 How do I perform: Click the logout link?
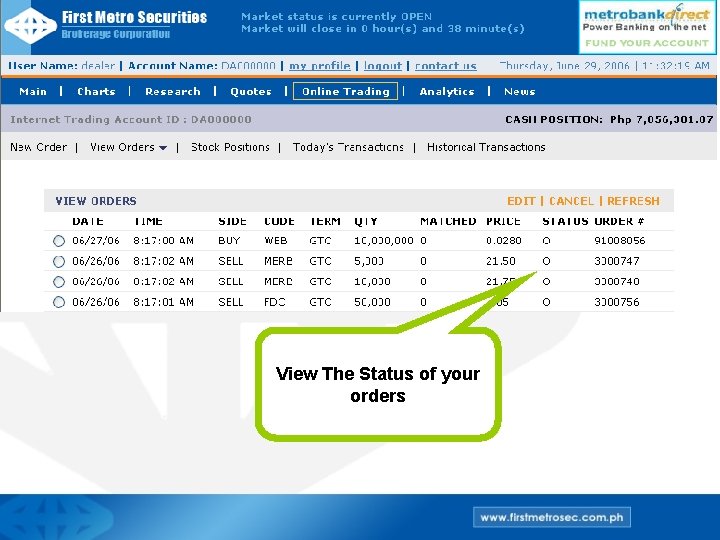[382, 66]
